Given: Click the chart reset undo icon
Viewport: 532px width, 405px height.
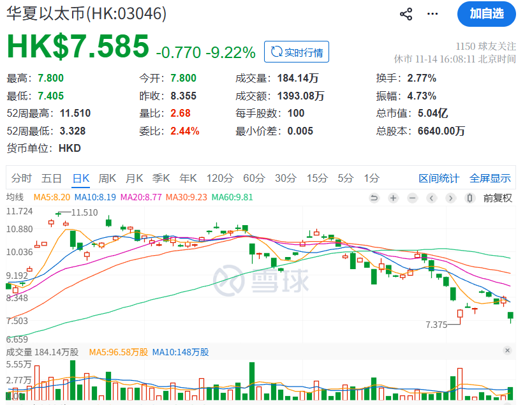Looking at the screenshot, I should point(374,198).
